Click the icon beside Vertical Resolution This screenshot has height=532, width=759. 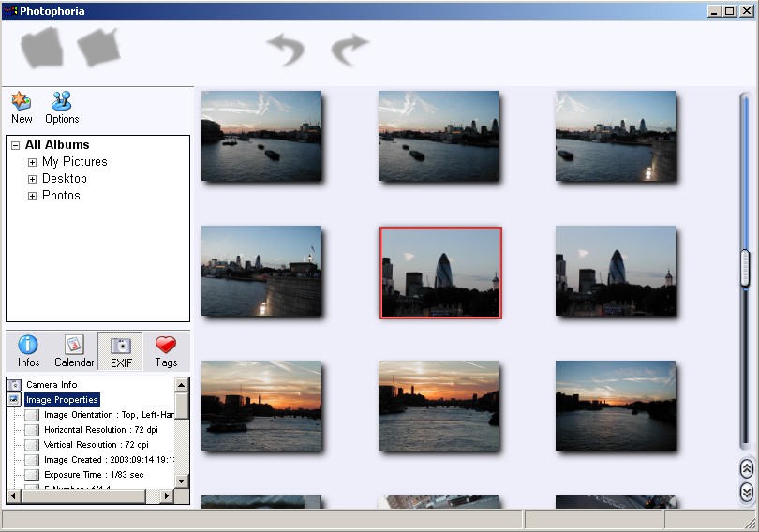pyautogui.click(x=32, y=445)
